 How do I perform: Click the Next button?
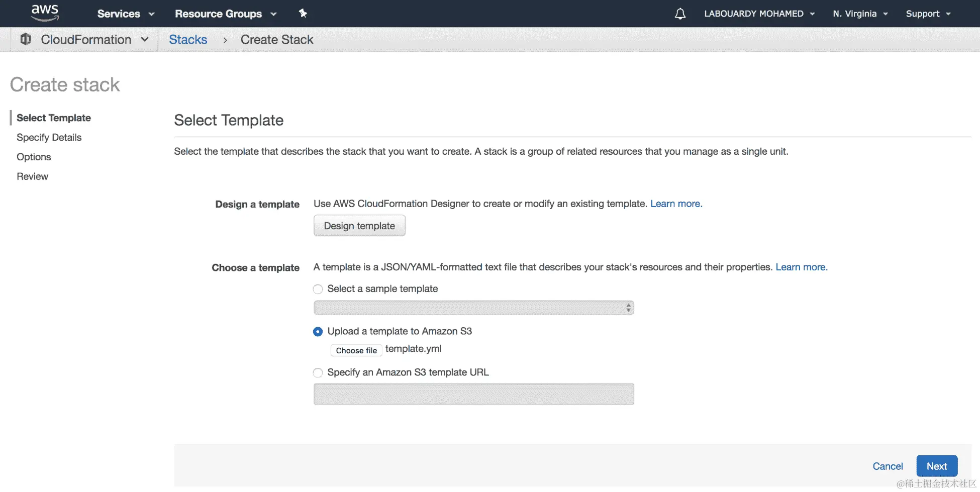[x=936, y=466]
